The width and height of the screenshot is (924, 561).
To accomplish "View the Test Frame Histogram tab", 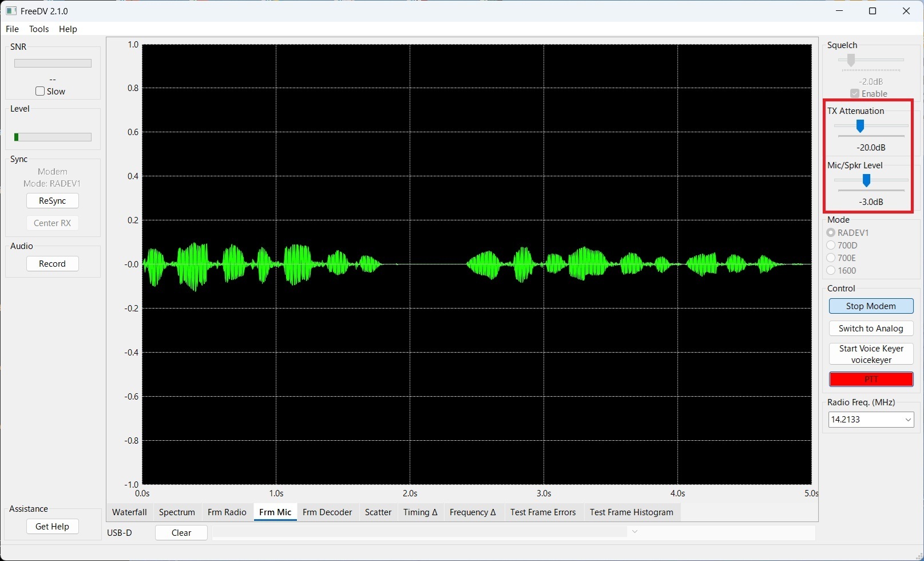I will click(x=631, y=512).
